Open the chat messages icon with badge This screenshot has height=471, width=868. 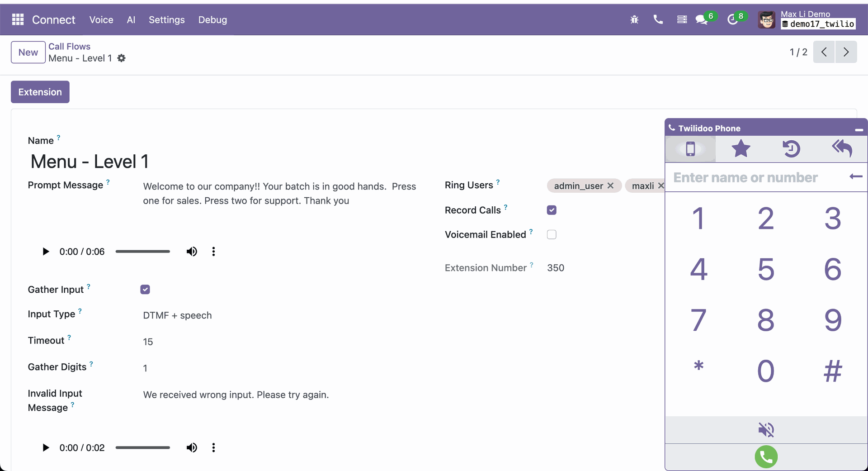click(x=701, y=20)
